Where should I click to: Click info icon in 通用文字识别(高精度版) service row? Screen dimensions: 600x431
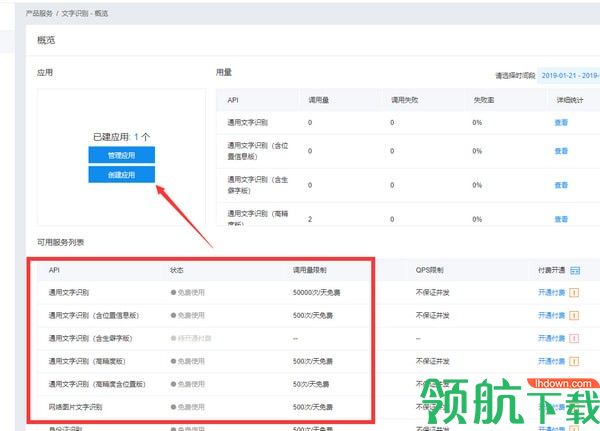[574, 361]
